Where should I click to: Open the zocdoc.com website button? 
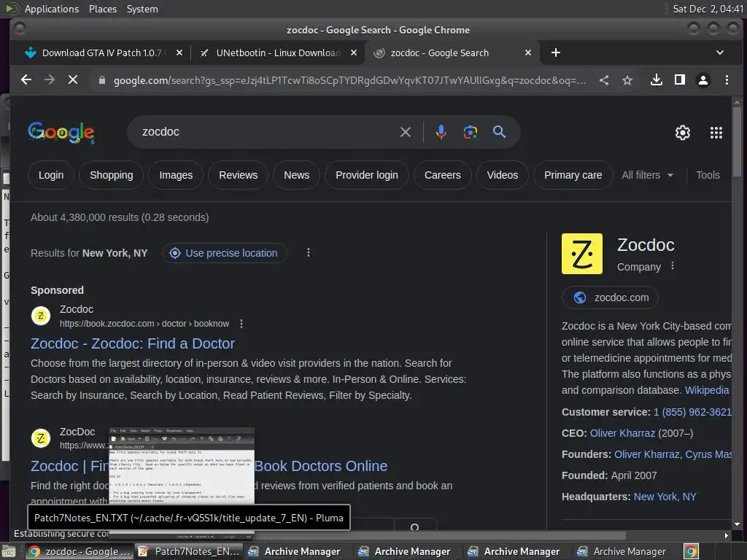610,297
